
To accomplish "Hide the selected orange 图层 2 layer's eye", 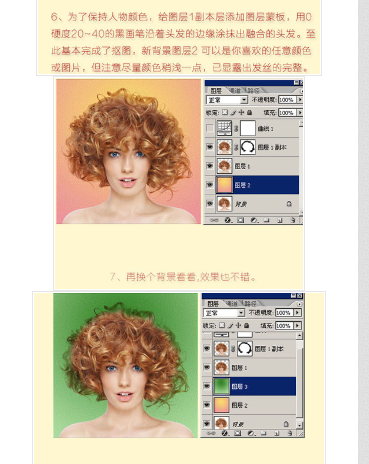I will [x=210, y=185].
